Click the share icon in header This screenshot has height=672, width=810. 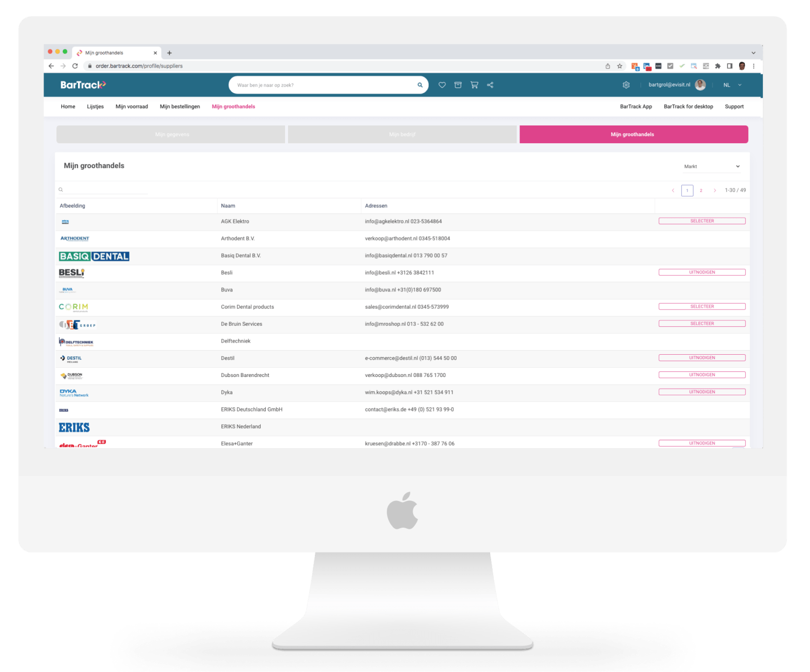click(490, 85)
